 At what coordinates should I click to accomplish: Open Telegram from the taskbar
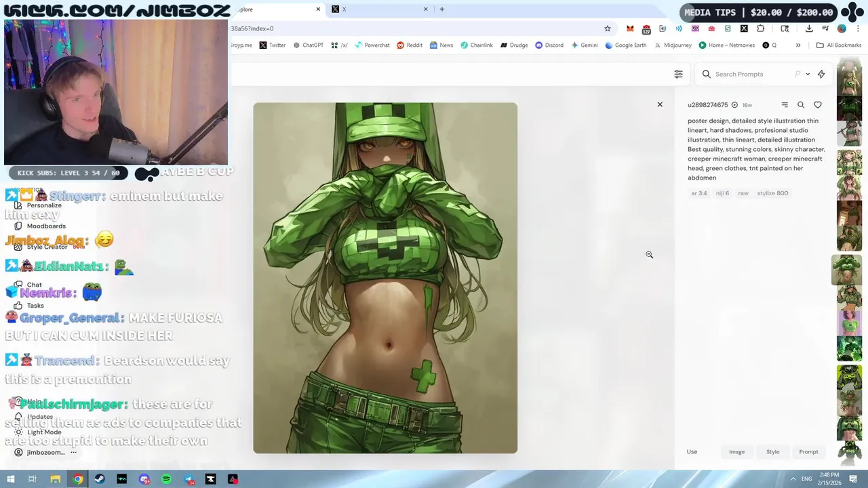tap(189, 479)
